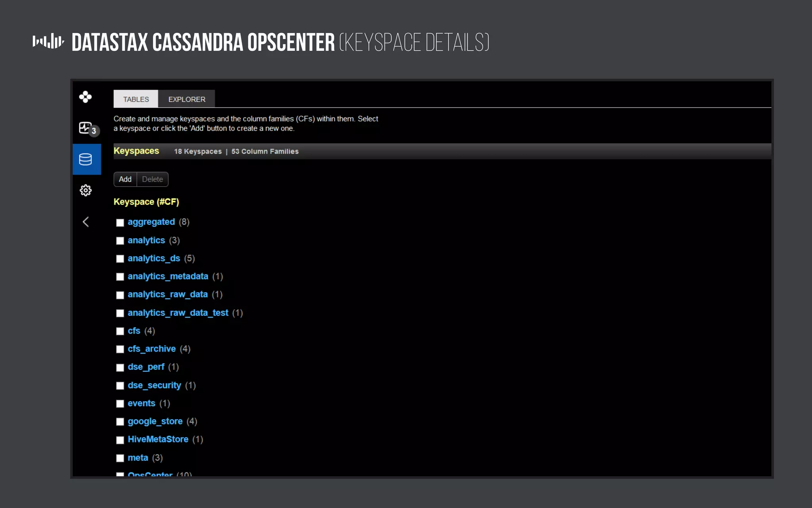Viewport: 812px width, 508px height.
Task: Check the HiveMetaStore checkbox
Action: tap(120, 440)
